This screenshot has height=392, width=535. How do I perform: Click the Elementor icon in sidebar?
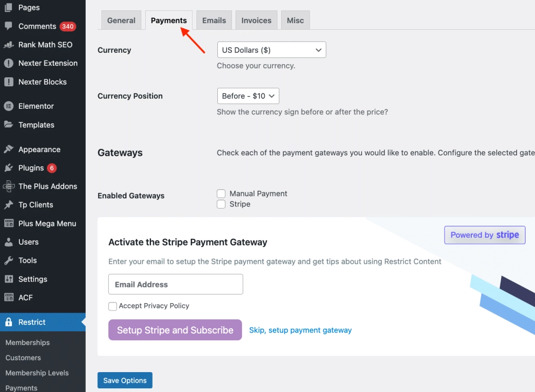tap(8, 106)
